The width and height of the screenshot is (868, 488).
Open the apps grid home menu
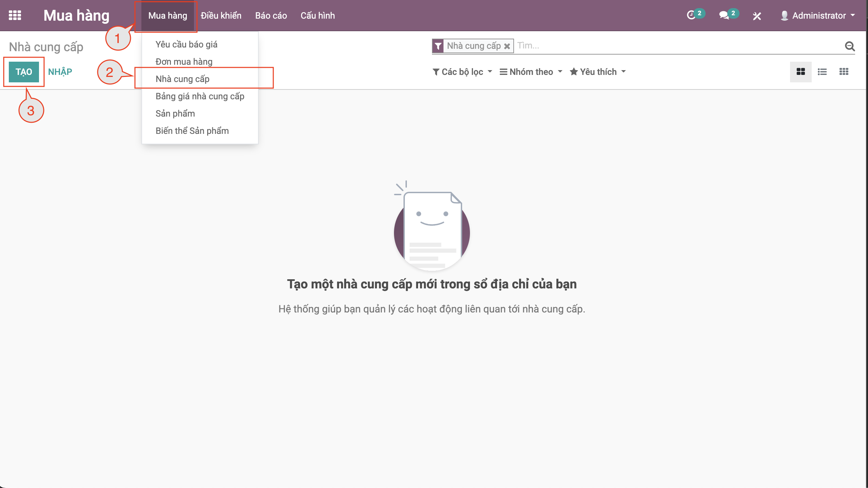pos(15,16)
